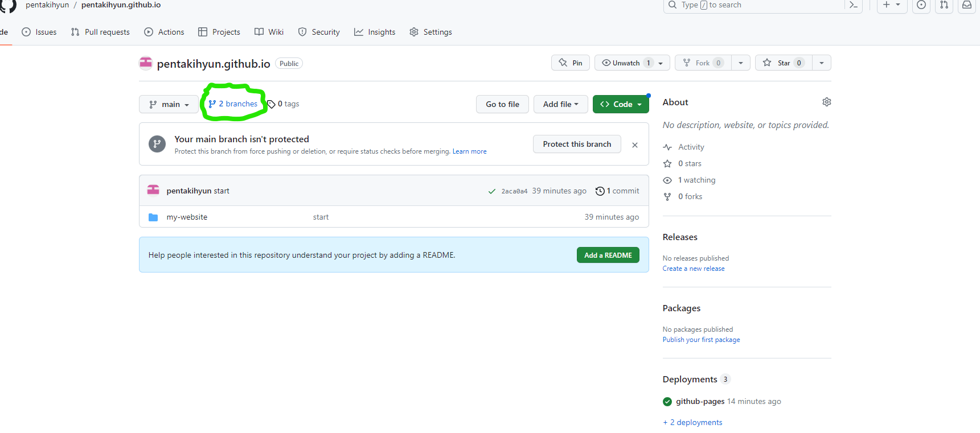The width and height of the screenshot is (980, 433).
Task: Open pentakihyun.github.io breadcrumb in header
Action: coord(121,5)
